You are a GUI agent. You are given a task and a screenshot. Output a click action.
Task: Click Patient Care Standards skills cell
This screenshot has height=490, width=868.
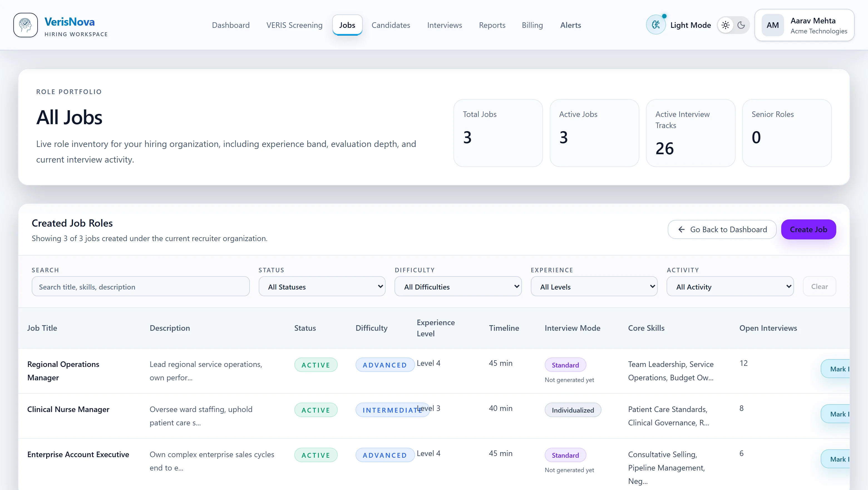pyautogui.click(x=668, y=416)
